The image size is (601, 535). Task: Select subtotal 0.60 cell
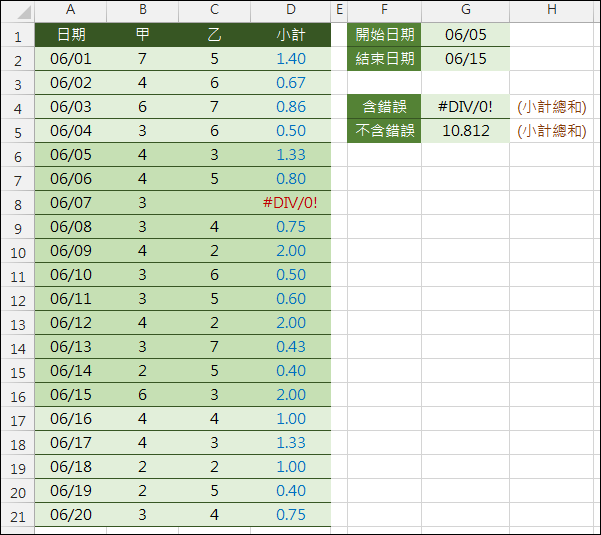point(291,299)
